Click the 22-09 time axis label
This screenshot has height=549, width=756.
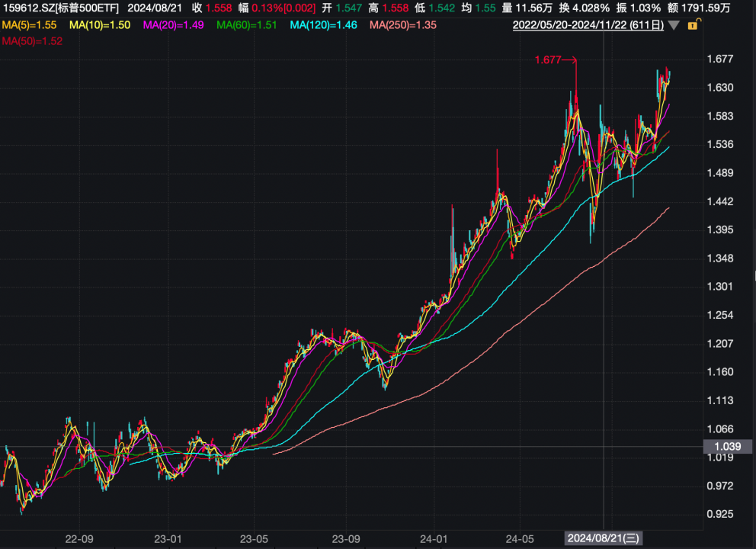79,539
